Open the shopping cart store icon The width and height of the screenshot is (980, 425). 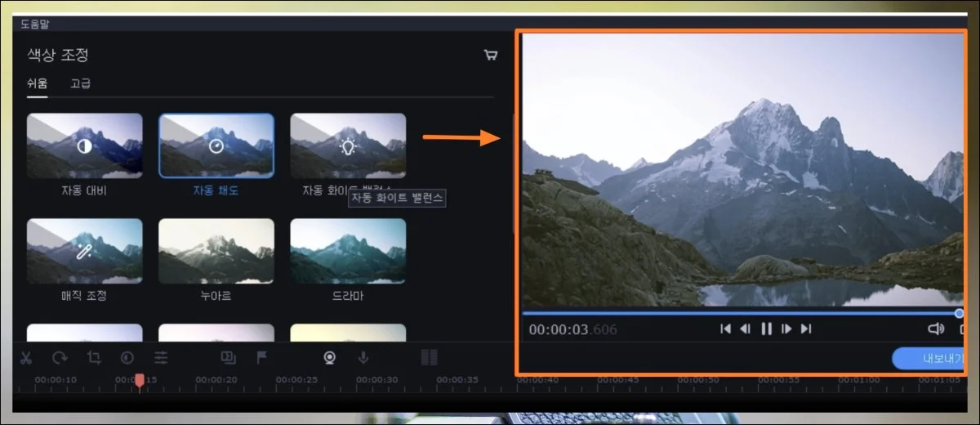[x=491, y=56]
